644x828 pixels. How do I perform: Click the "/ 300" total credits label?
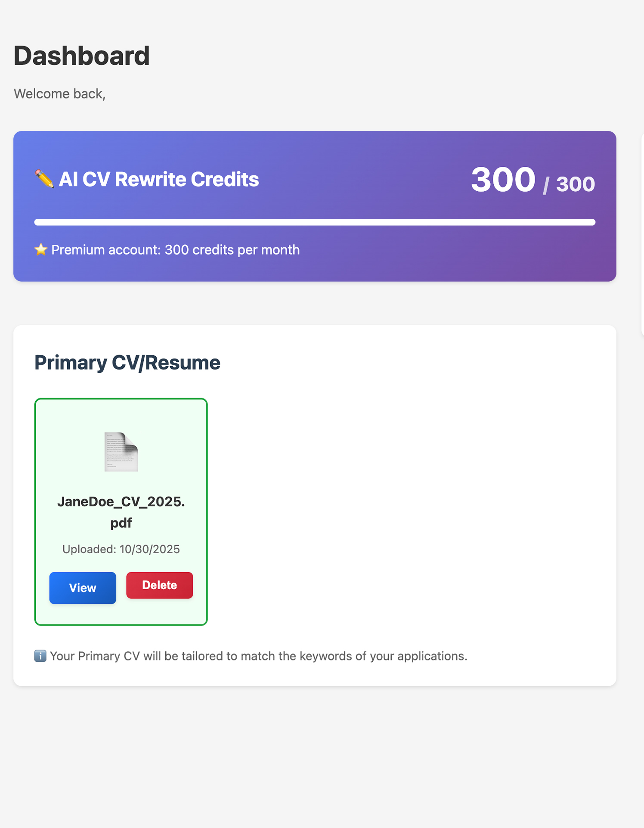pyautogui.click(x=569, y=184)
